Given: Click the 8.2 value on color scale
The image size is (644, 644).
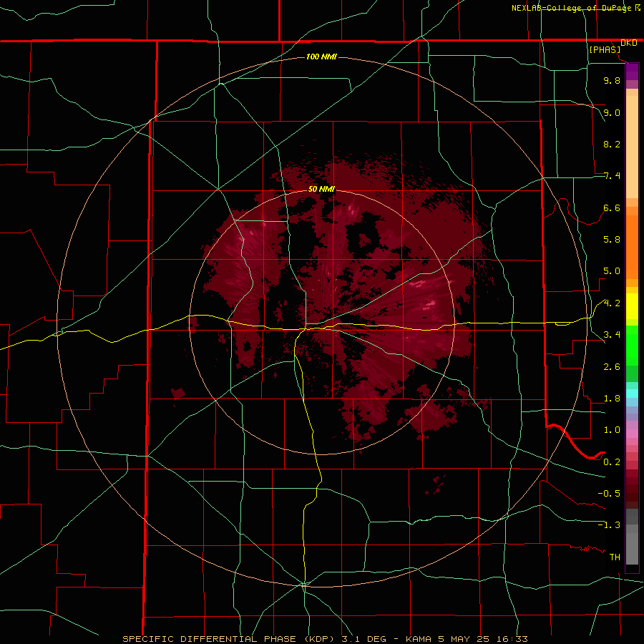Looking at the screenshot, I should click(x=612, y=144).
